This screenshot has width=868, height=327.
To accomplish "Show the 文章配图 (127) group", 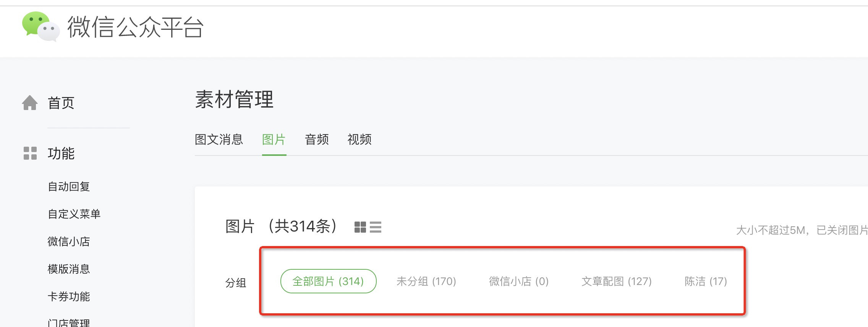I will (617, 282).
